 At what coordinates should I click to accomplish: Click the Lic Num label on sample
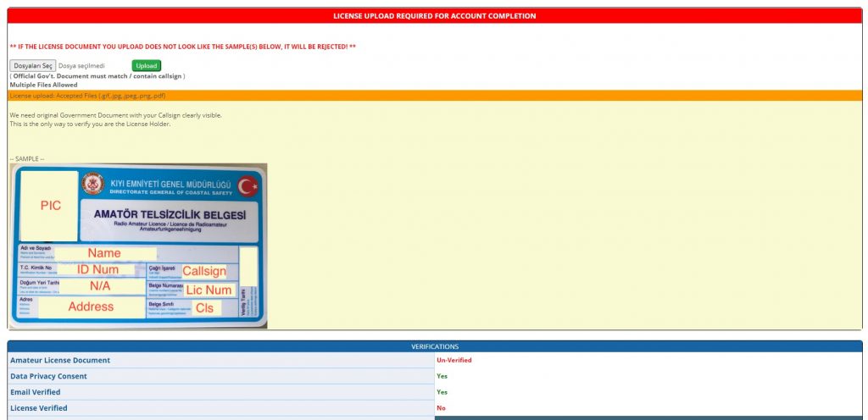(209, 290)
